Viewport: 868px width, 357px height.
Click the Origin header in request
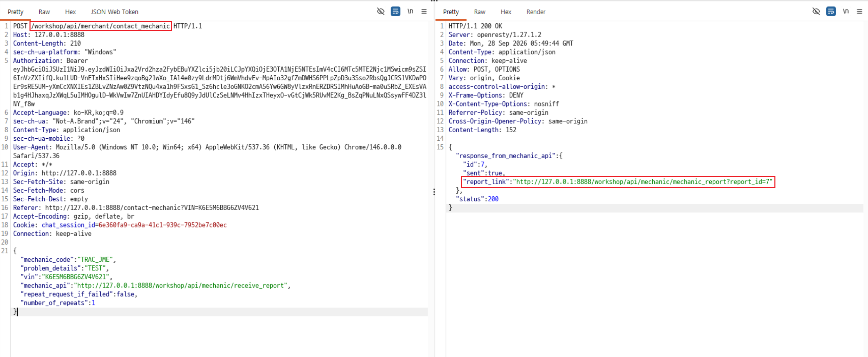pyautogui.click(x=65, y=173)
